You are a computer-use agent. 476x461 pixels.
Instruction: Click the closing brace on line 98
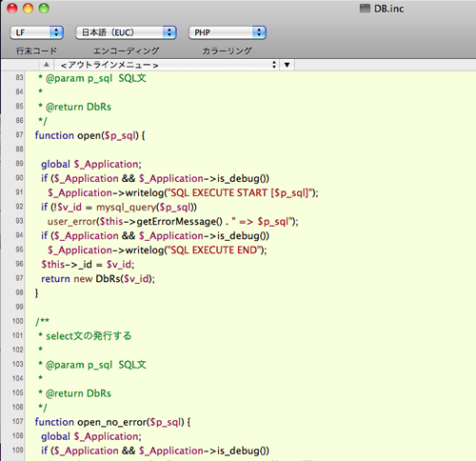(x=36, y=292)
